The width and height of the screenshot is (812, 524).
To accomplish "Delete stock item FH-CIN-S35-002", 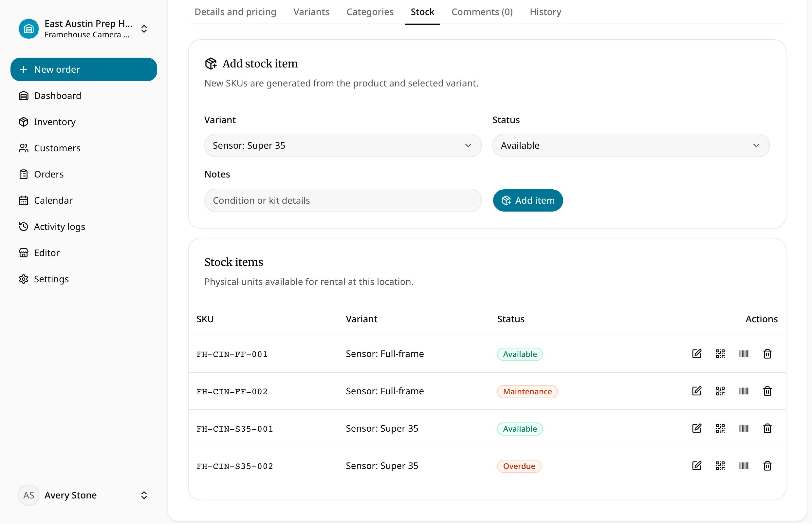I will click(767, 465).
